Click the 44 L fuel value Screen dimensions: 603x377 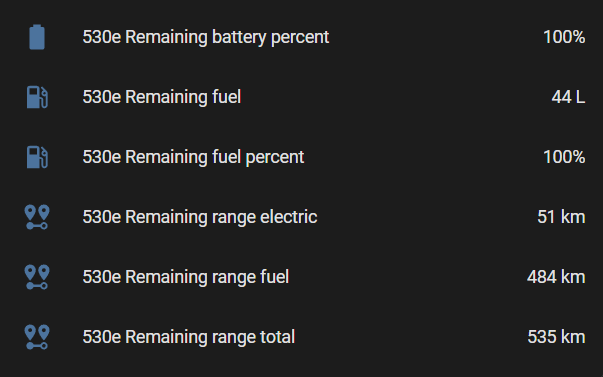568,97
